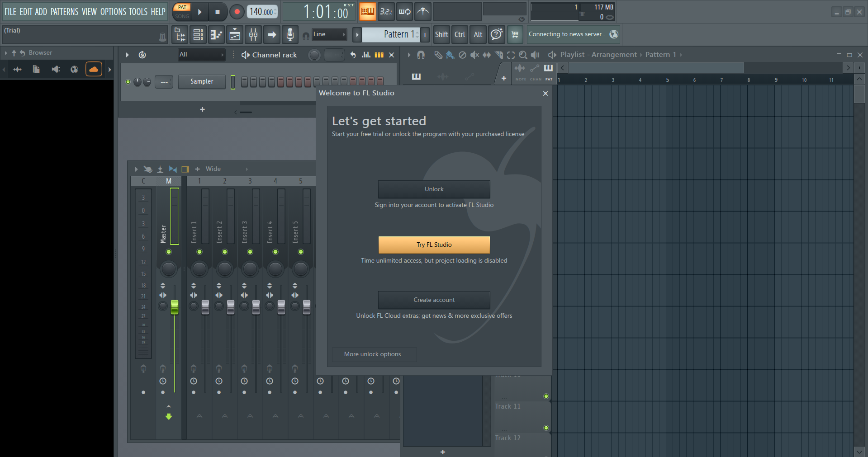This screenshot has height=457, width=868.
Task: Toggle the Sampler channel mute LED
Action: click(128, 82)
